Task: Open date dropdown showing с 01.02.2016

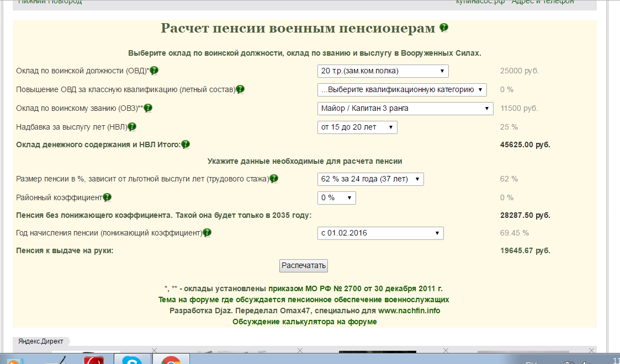Action: click(x=380, y=233)
